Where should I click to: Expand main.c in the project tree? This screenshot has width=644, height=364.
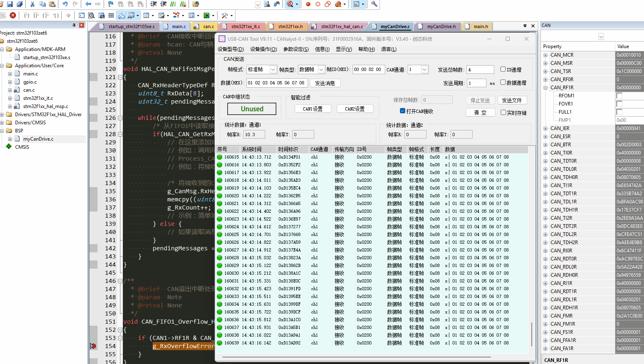10,74
